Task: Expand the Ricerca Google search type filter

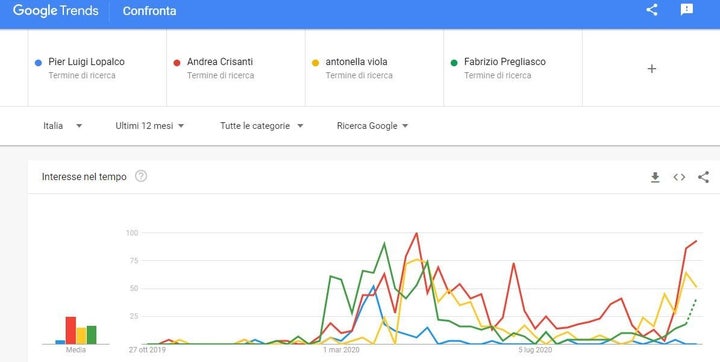Action: tap(372, 125)
